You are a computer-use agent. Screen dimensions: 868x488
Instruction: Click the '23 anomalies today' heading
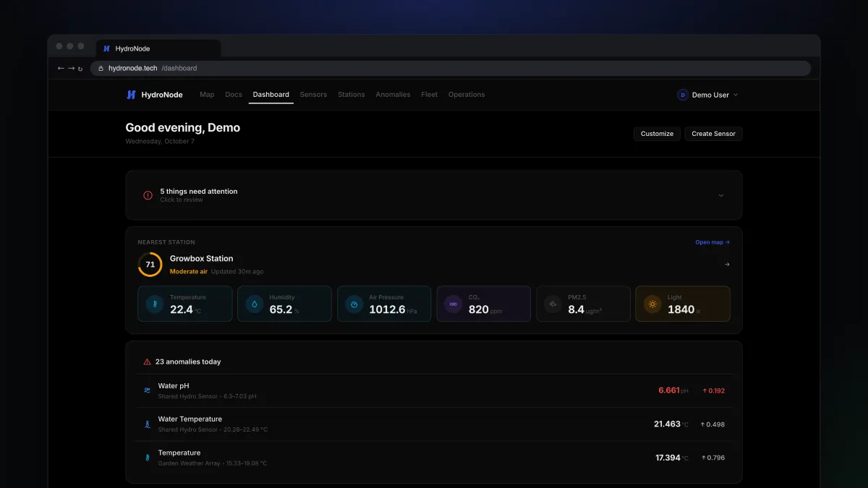tap(188, 361)
